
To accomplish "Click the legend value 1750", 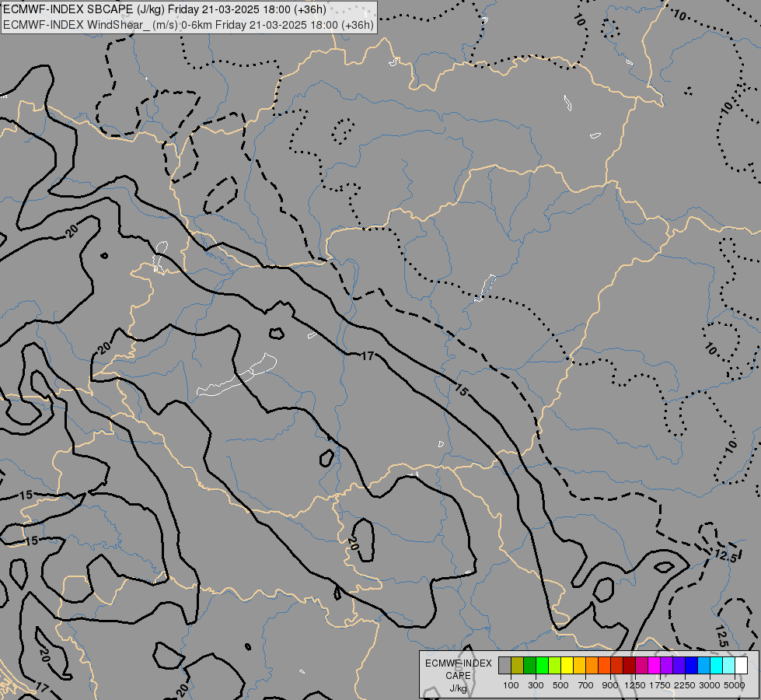I will pyautogui.click(x=660, y=685).
